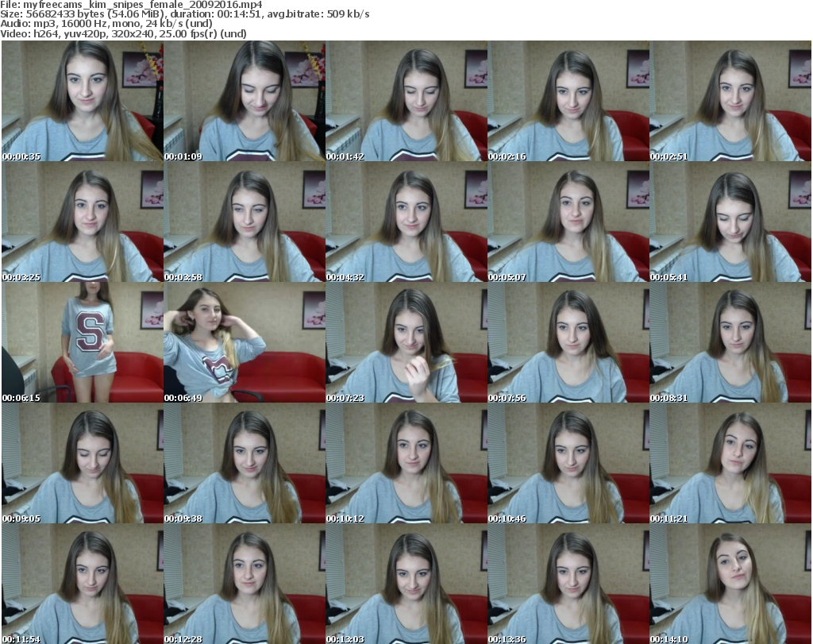
Task: Select the thumbnail frame stamped 00:10:46
Action: tap(568, 463)
